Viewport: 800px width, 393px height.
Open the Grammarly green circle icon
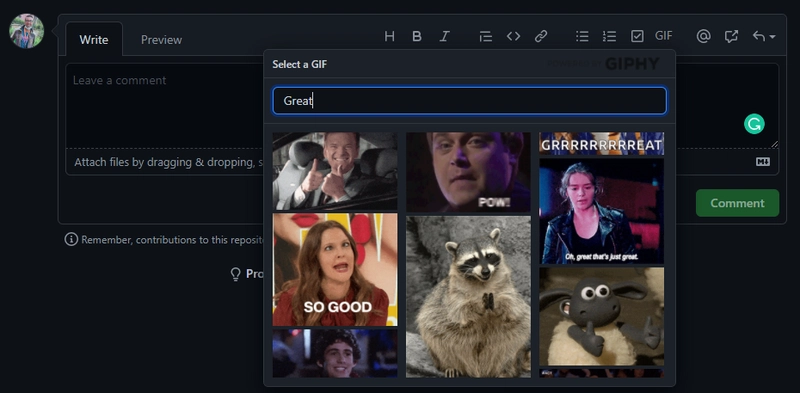pyautogui.click(x=754, y=124)
